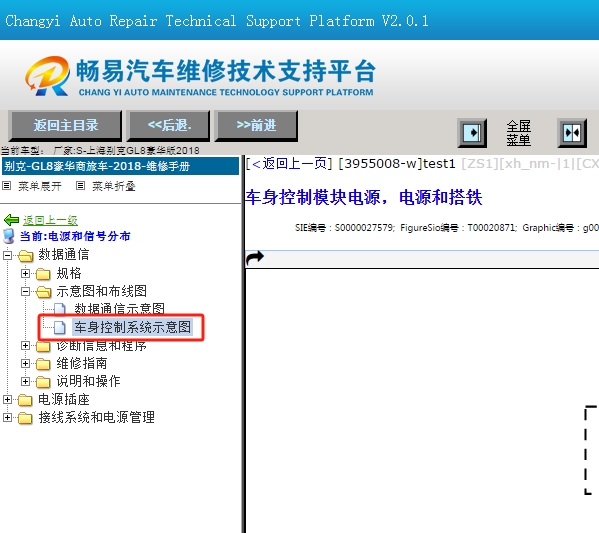Go forward with the >>前进 button
Image resolution: width=599 pixels, height=533 pixels.
tap(256, 126)
